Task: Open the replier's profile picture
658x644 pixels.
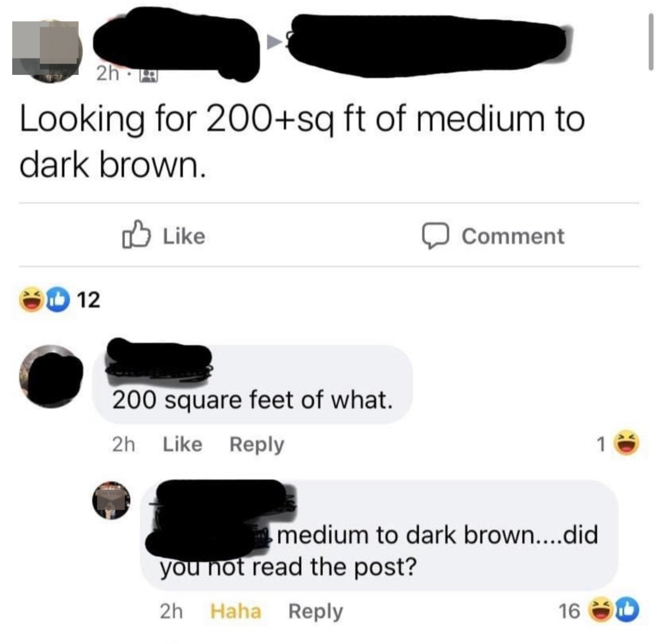Action: (112, 500)
